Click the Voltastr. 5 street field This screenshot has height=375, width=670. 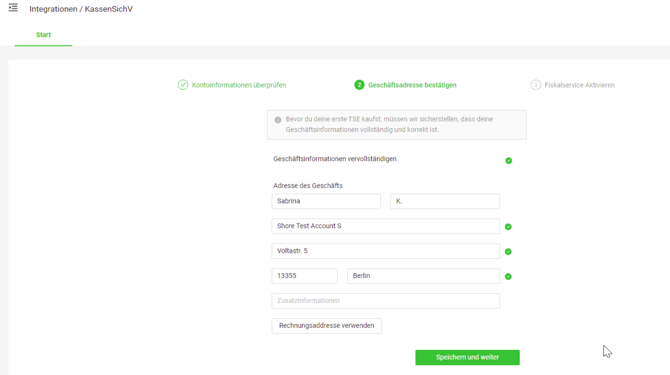pyautogui.click(x=385, y=251)
